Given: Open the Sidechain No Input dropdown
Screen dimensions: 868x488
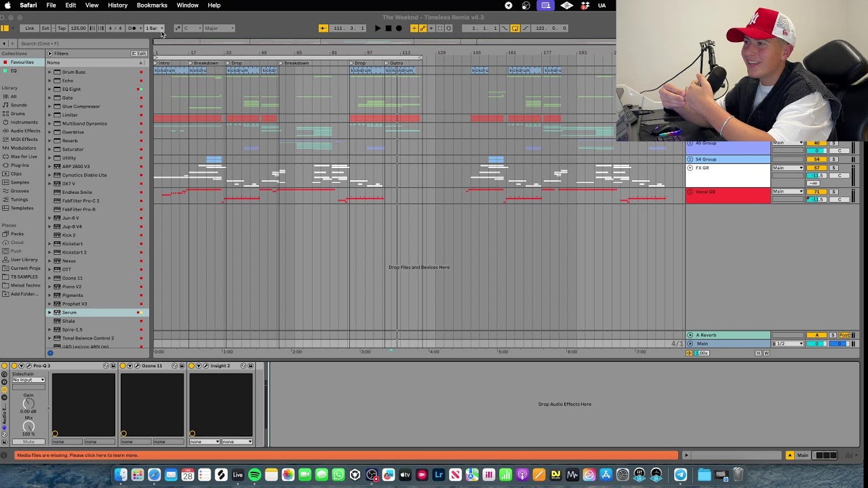Looking at the screenshot, I should pyautogui.click(x=28, y=380).
